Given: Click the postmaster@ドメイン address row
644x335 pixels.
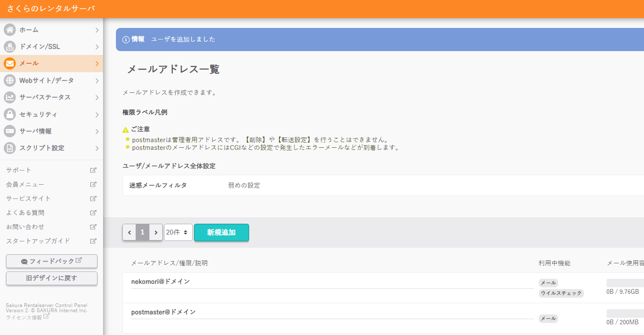Looking at the screenshot, I should pyautogui.click(x=164, y=312).
